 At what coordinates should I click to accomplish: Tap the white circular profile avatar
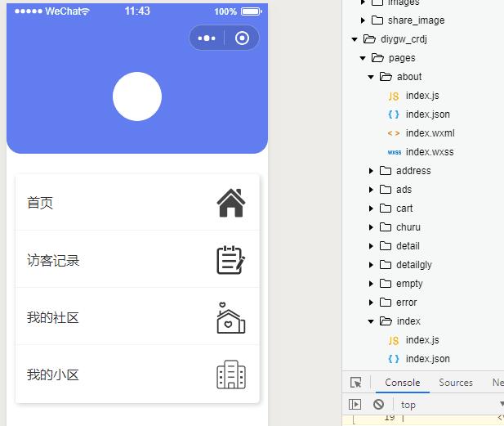[137, 96]
